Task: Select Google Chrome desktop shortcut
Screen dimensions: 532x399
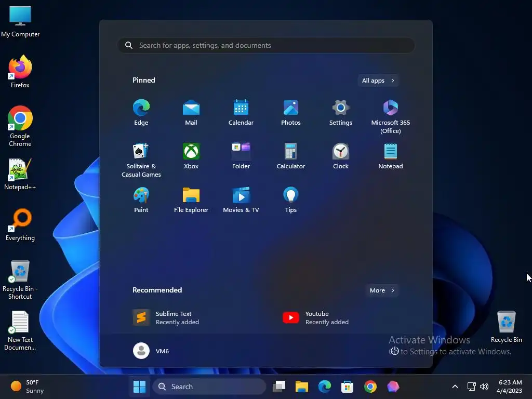Action: (20, 126)
